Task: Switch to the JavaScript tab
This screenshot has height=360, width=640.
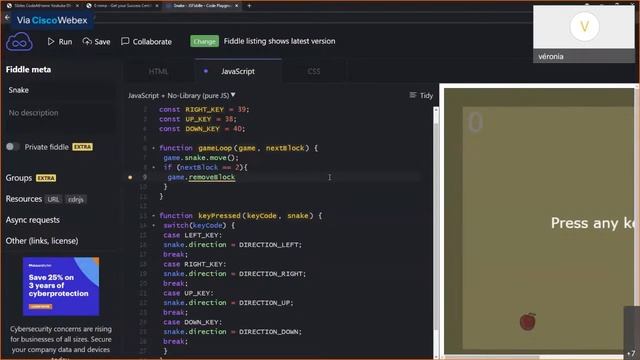Action: tap(238, 71)
